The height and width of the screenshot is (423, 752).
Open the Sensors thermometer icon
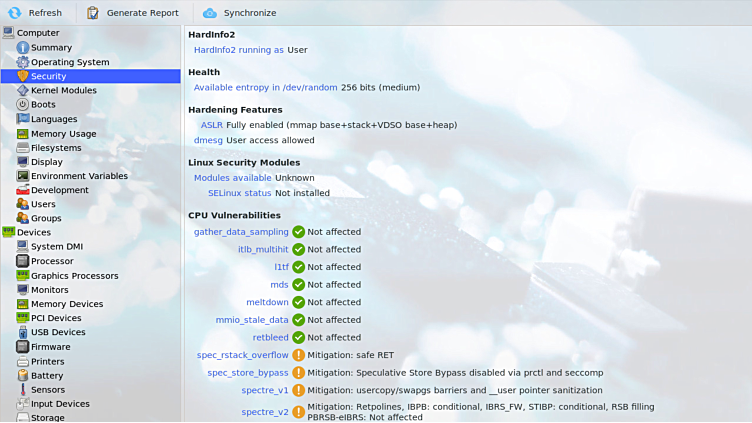pos(22,390)
